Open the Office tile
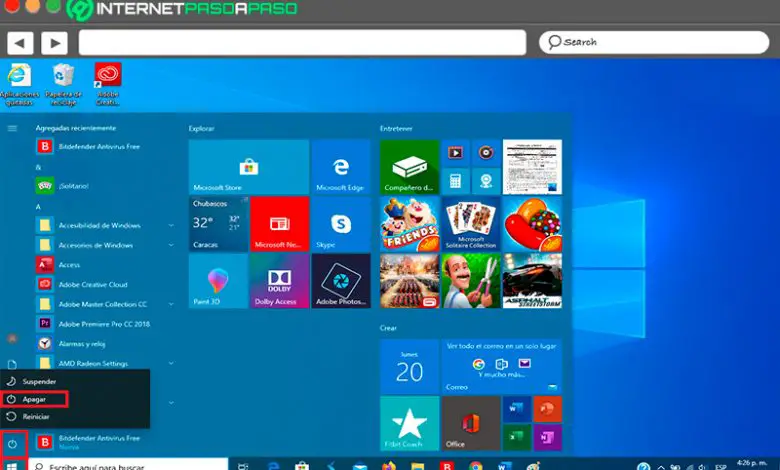Screen dimensions: 780x470 tap(471, 423)
